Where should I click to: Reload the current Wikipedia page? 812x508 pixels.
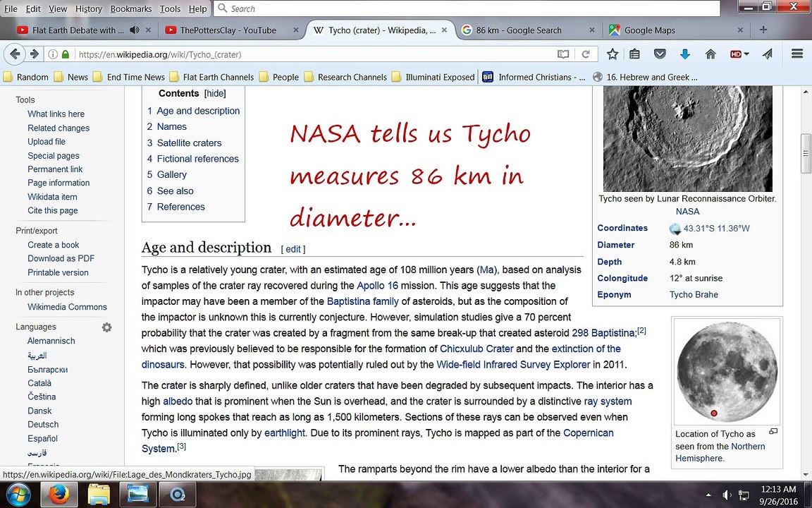coord(586,54)
